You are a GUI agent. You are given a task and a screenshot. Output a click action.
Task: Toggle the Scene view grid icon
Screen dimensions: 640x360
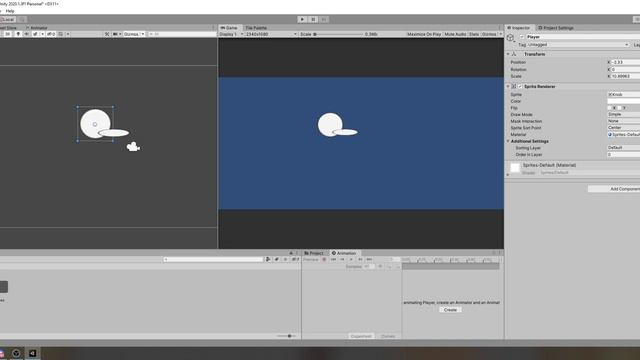60,34
